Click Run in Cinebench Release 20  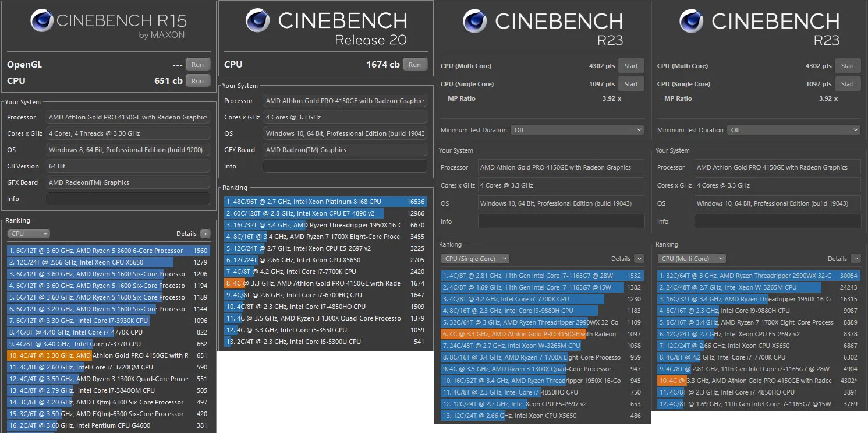point(415,65)
